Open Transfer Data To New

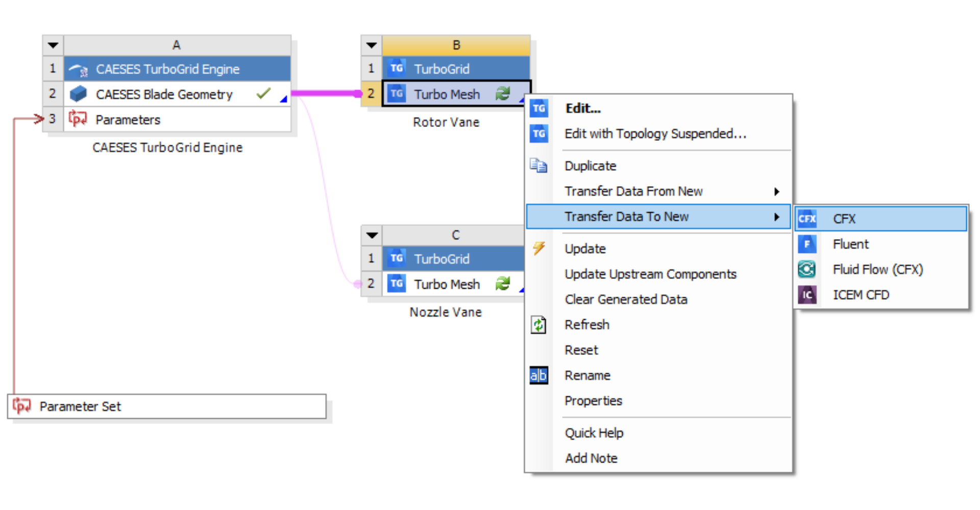658,217
